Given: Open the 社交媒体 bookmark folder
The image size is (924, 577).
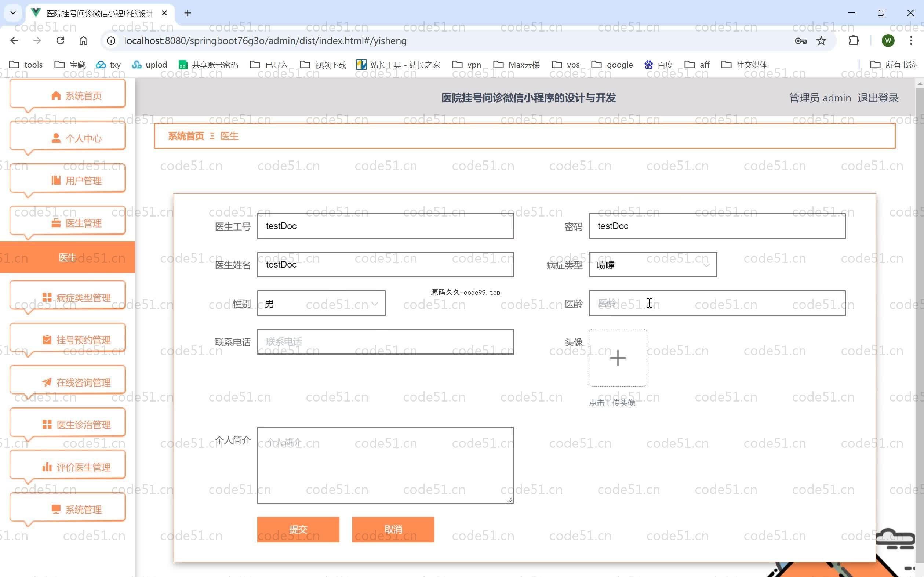Looking at the screenshot, I should pos(744,65).
